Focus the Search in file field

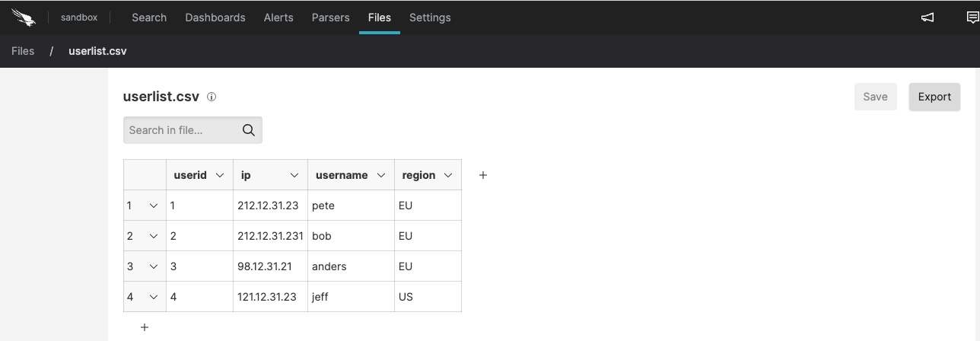coord(183,130)
